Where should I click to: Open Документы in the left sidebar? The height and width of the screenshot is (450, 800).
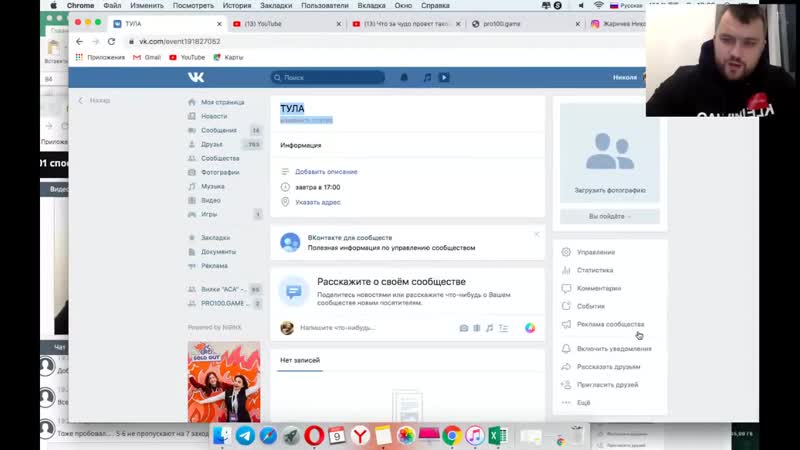click(x=218, y=252)
